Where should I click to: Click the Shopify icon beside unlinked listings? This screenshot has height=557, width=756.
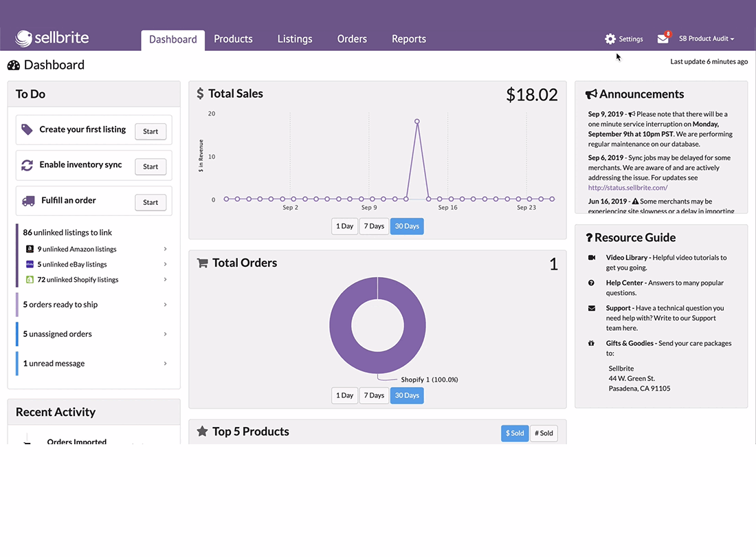30,280
